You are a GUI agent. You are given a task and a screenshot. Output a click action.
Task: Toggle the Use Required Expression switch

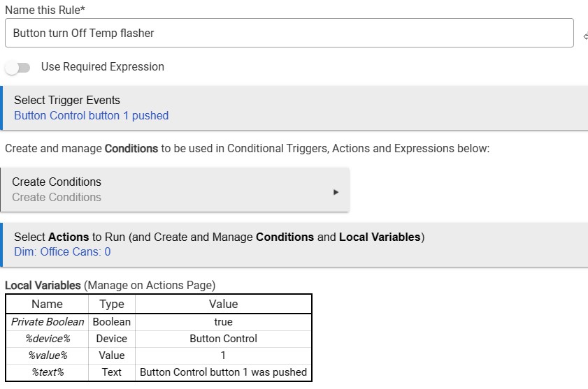tap(18, 68)
